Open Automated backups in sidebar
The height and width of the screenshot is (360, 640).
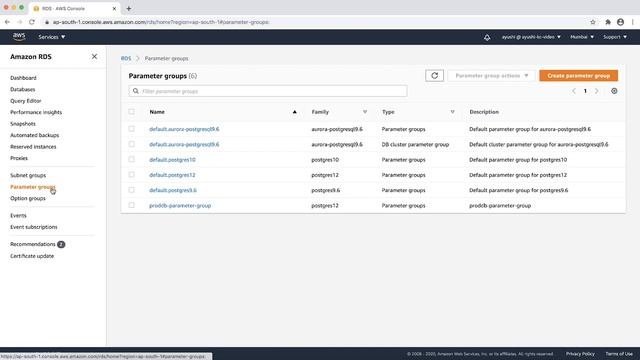(35, 135)
